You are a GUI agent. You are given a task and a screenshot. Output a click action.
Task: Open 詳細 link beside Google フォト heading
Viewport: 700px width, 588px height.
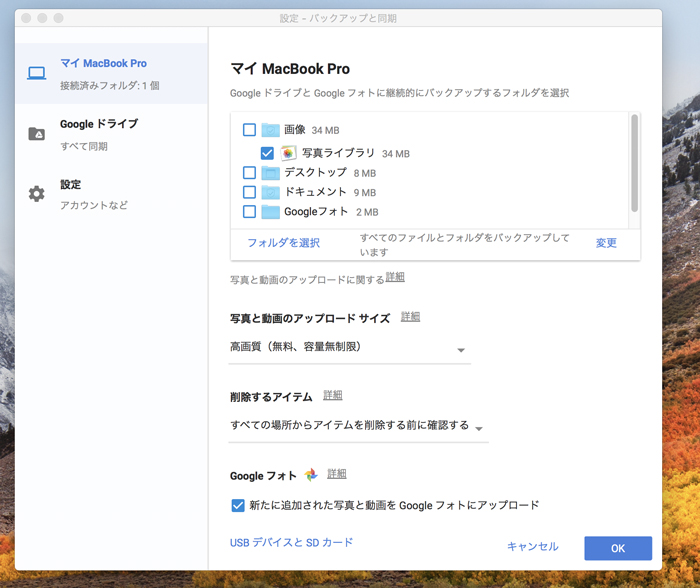(337, 474)
